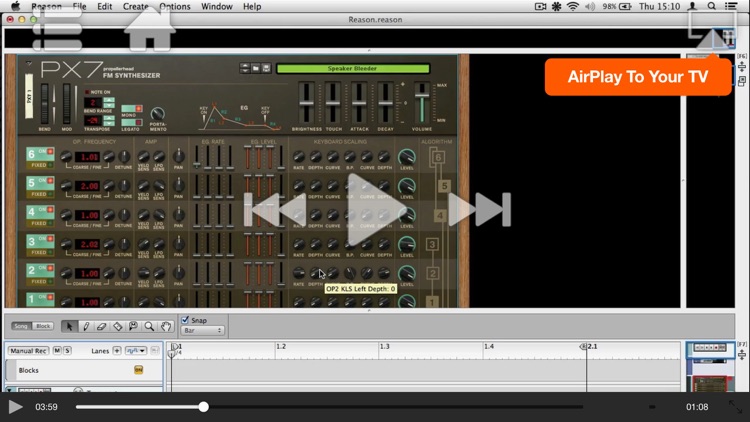Open the Create menu

tap(135, 6)
